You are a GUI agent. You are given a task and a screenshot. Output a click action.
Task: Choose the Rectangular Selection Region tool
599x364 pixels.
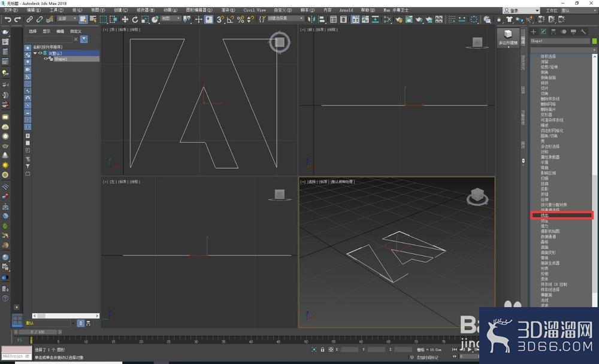coord(103,20)
